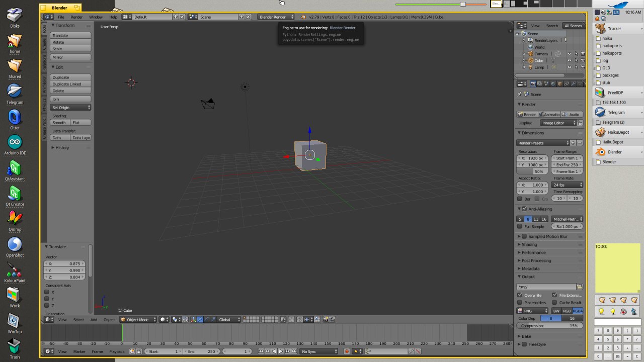Viewport: 644px width, 362px height.
Task: Open the Object properties orange cube tab
Action: pyautogui.click(x=559, y=84)
